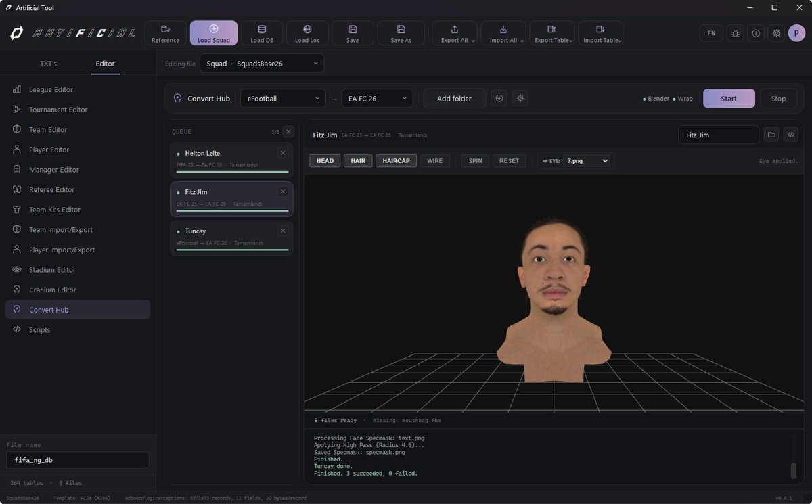Viewport: 812px width, 504px height.
Task: Click the Save As button
Action: click(401, 33)
